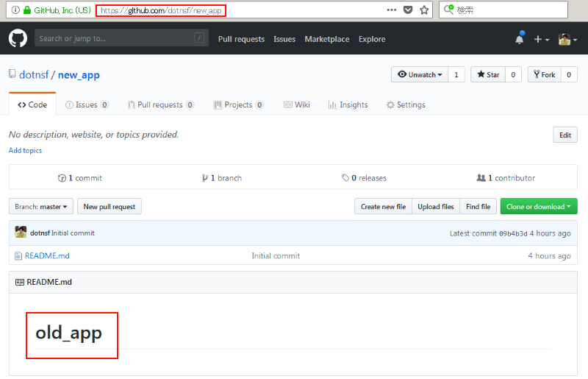Click New pull request button
Image resolution: width=588 pixels, height=379 pixels.
109,206
